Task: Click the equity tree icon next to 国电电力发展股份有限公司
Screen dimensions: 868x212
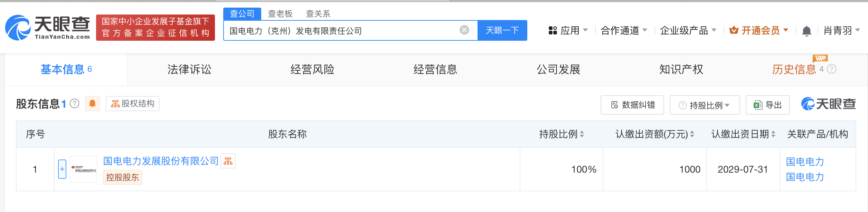Action: (x=229, y=161)
